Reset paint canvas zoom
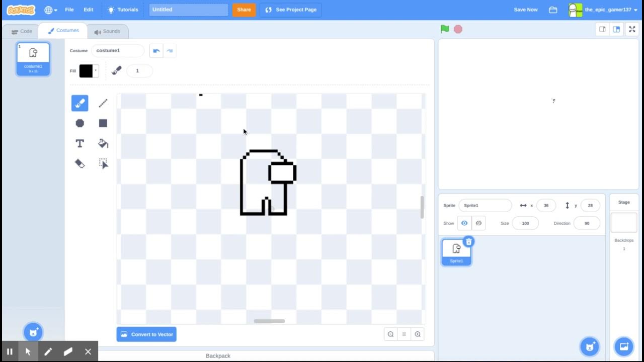 pyautogui.click(x=404, y=334)
